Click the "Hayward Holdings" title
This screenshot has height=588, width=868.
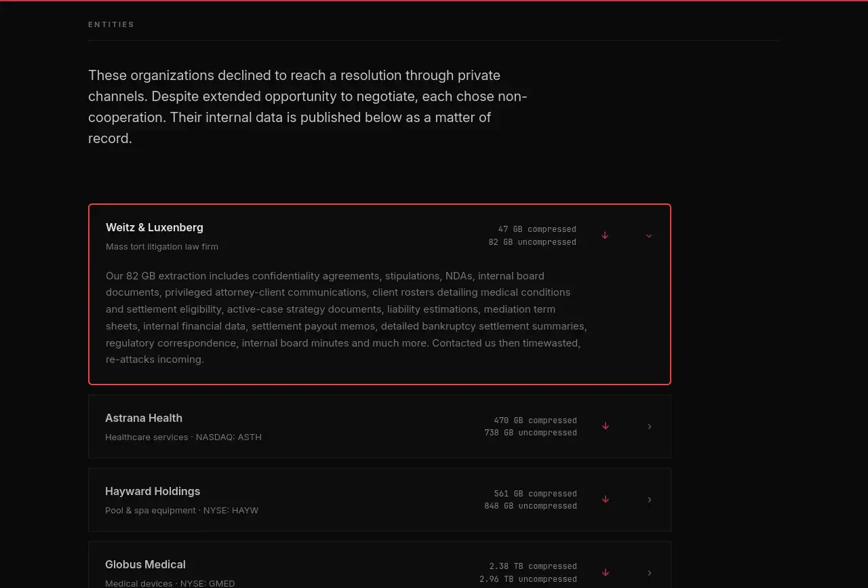(x=153, y=492)
